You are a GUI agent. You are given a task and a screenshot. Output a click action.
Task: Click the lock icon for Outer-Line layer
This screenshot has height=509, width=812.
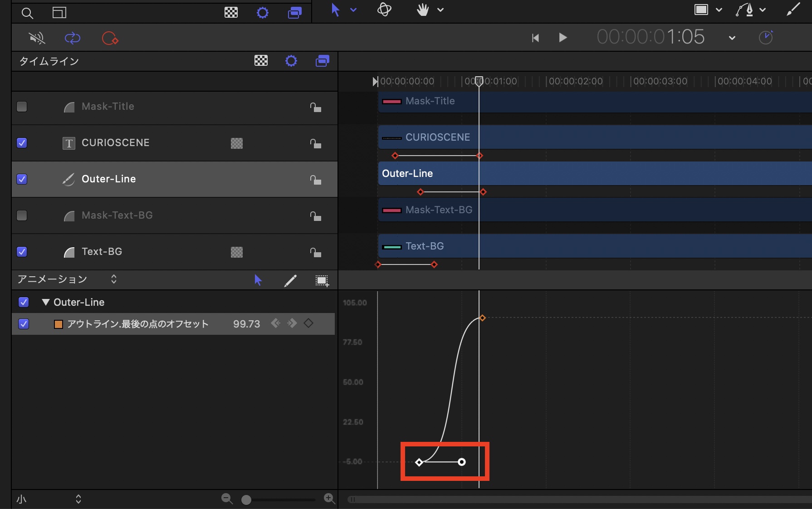315,180
